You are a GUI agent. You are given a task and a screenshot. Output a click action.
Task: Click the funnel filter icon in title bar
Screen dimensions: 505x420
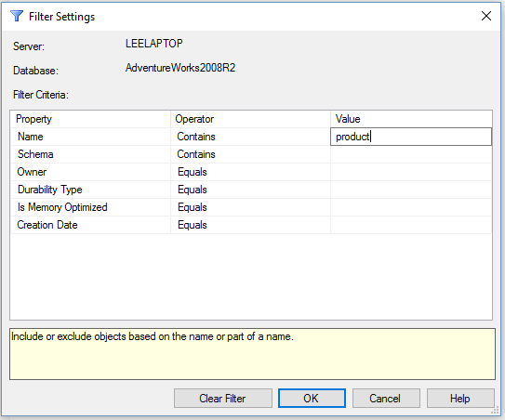coord(17,16)
